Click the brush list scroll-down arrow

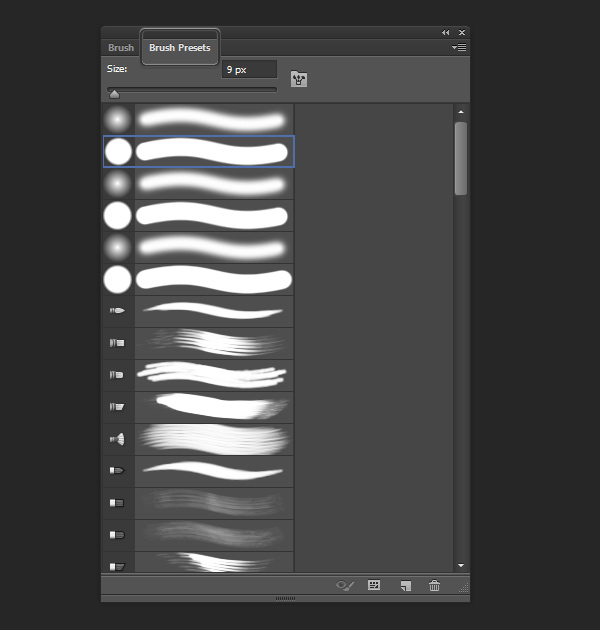[461, 565]
